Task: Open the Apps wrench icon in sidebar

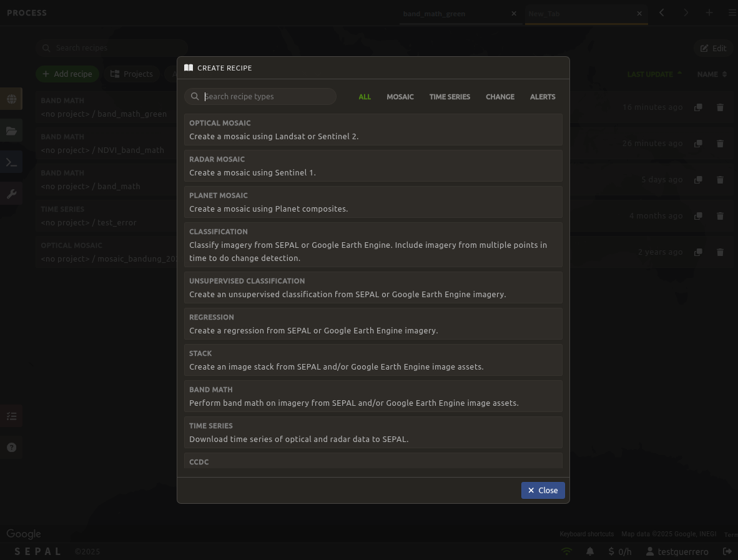Action: tap(11, 194)
